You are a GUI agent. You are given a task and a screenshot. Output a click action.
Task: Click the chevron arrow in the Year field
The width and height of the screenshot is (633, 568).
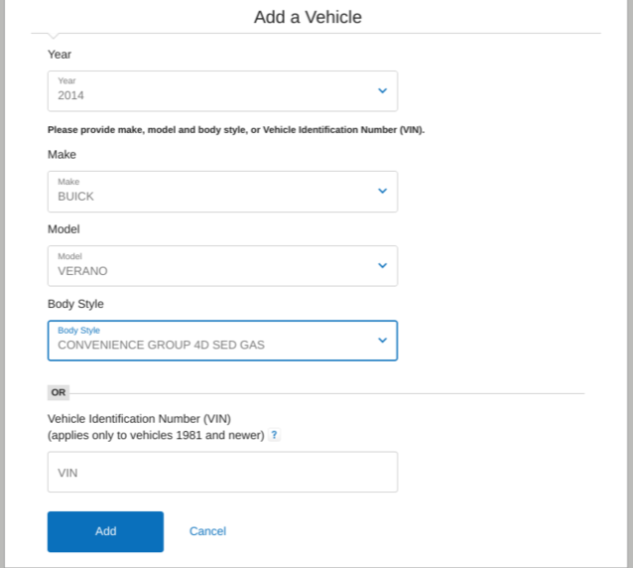[382, 91]
